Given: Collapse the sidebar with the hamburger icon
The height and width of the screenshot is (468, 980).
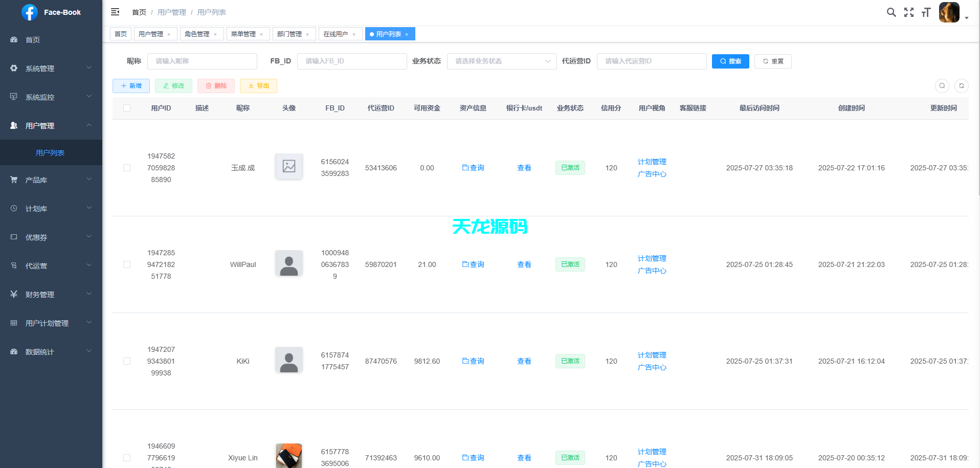Looking at the screenshot, I should pos(115,11).
